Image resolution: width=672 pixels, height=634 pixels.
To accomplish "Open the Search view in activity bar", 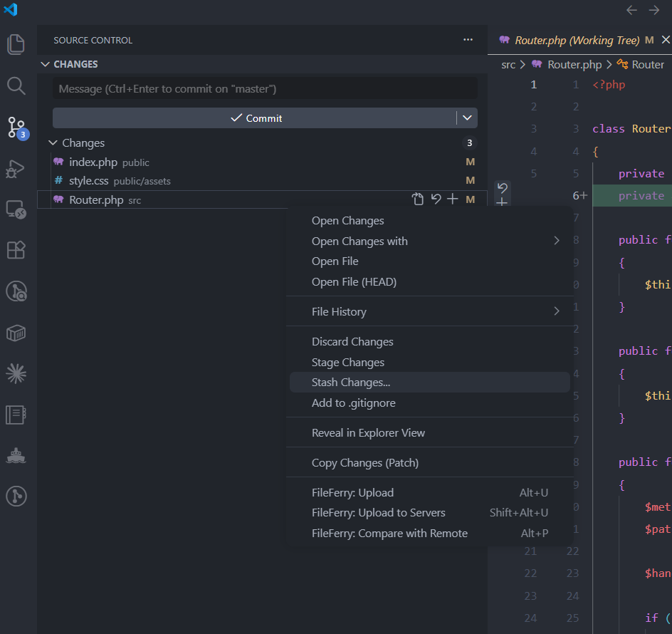I will coord(16,85).
